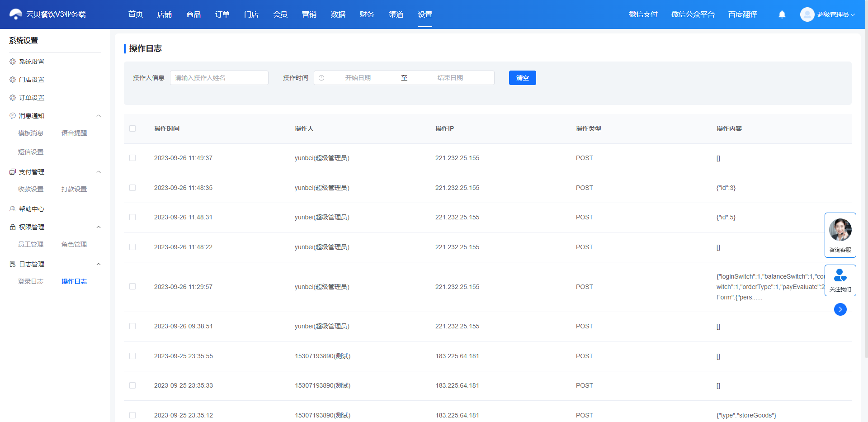Open the 财务 top menu
868x422 pixels.
(x=367, y=14)
